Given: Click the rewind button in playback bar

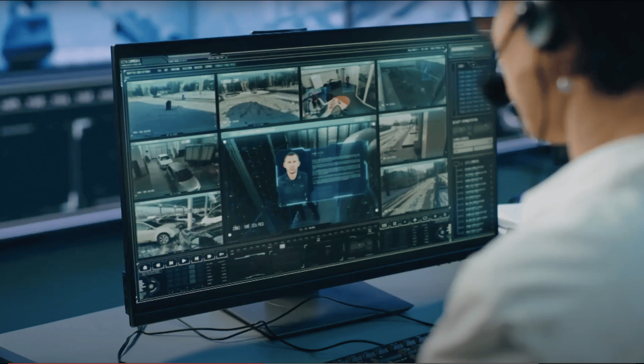Looking at the screenshot, I should [158, 265].
